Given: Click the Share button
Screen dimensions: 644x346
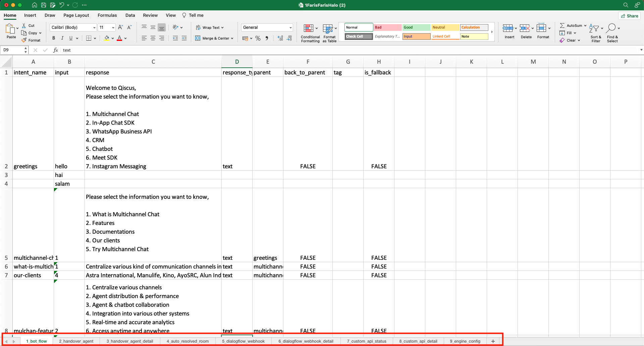Looking at the screenshot, I should [629, 16].
